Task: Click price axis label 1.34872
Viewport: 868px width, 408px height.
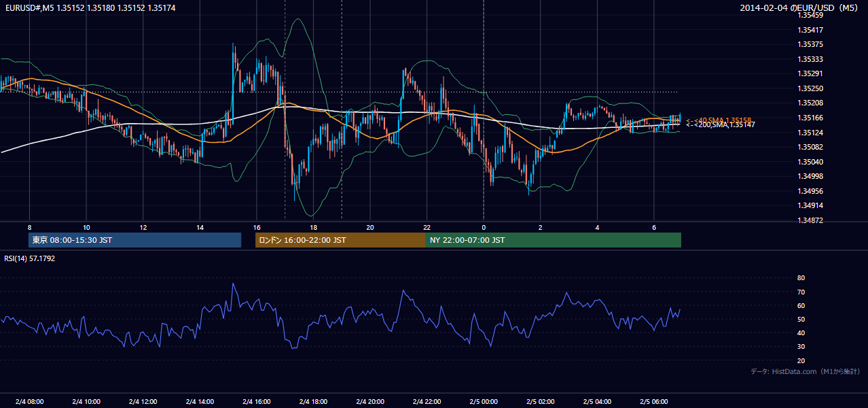Action: click(x=811, y=220)
